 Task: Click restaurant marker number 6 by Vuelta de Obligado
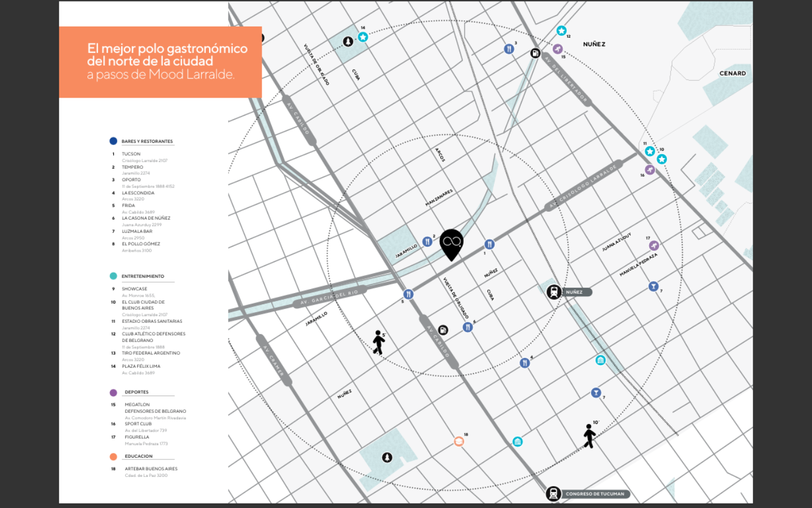(x=467, y=327)
